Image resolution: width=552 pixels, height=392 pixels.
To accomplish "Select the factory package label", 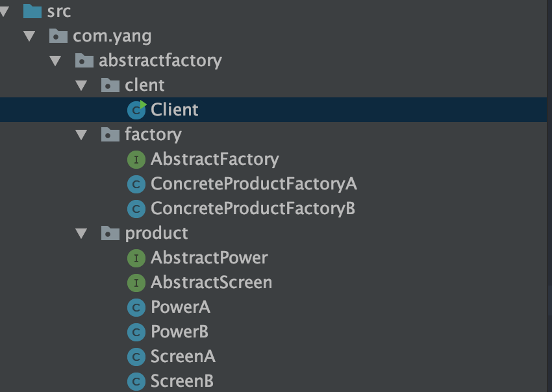I will [x=153, y=135].
